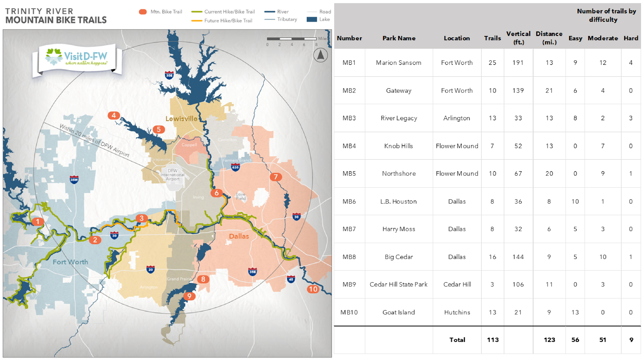Click the Road legend label

click(x=325, y=12)
